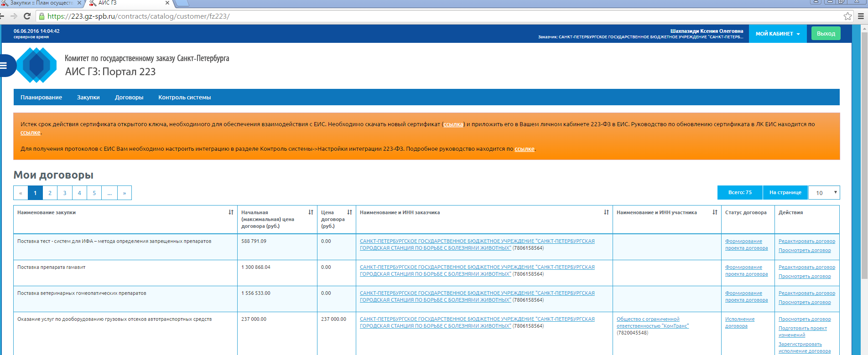Open the 'ссылке' link for certificate update guide
The width and height of the screenshot is (868, 355).
point(31,133)
